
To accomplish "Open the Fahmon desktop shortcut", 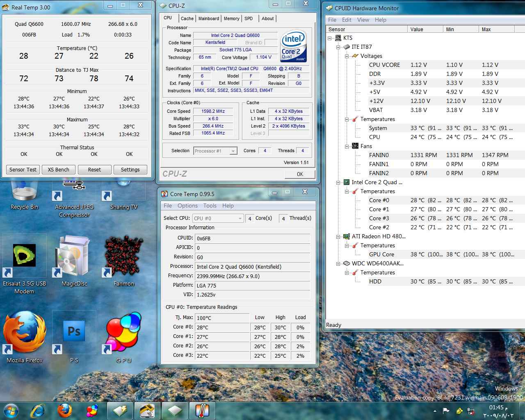I will point(123,260).
